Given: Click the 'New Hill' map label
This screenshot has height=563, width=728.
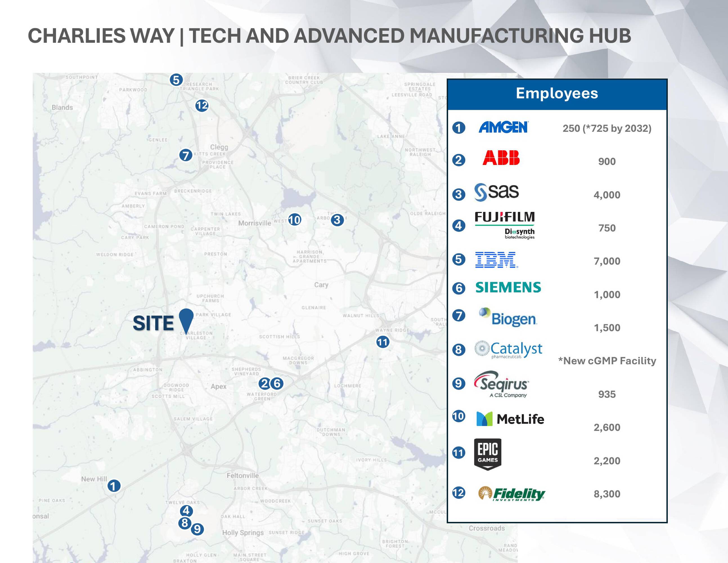Looking at the screenshot, I should tap(94, 479).
